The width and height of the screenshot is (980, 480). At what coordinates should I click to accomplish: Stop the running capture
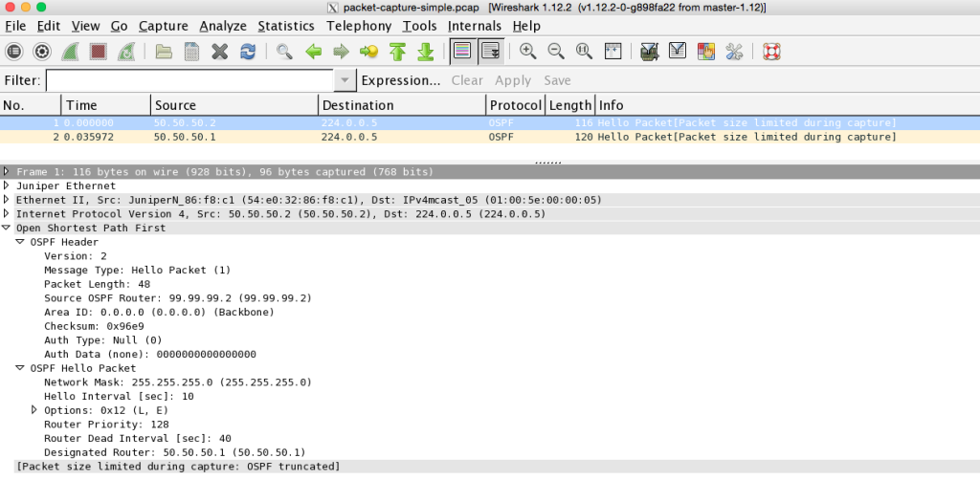[x=98, y=52]
